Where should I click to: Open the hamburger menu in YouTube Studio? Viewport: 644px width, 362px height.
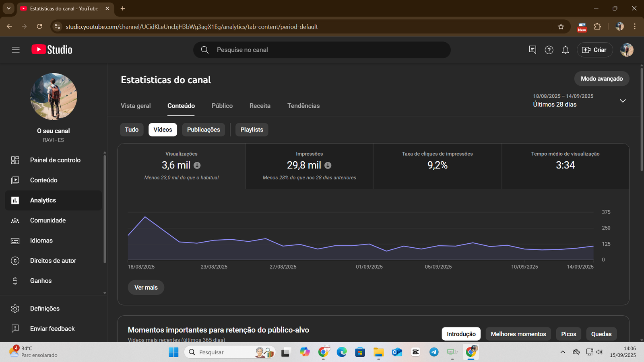point(16,50)
